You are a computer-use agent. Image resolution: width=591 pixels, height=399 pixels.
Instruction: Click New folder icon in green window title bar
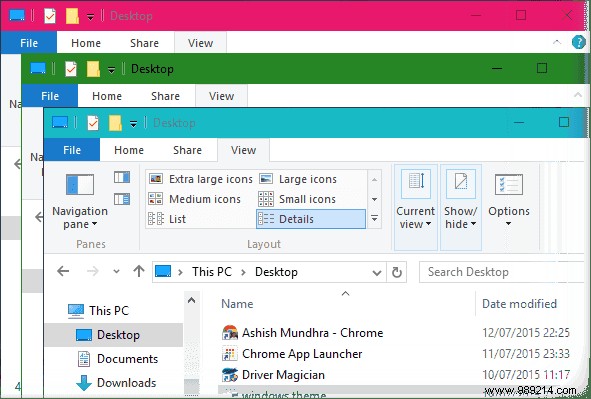pyautogui.click(x=93, y=69)
